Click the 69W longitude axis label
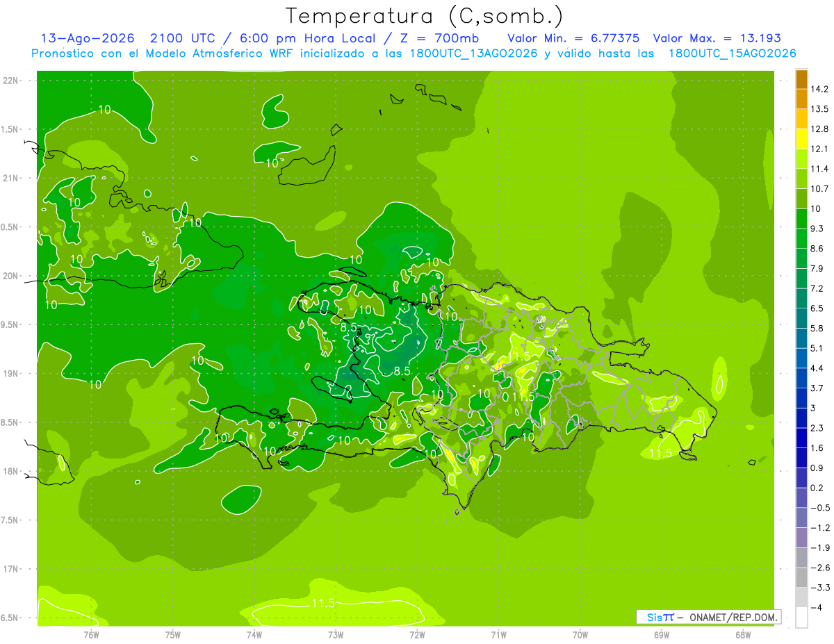The height and width of the screenshot is (644, 834). (x=662, y=635)
